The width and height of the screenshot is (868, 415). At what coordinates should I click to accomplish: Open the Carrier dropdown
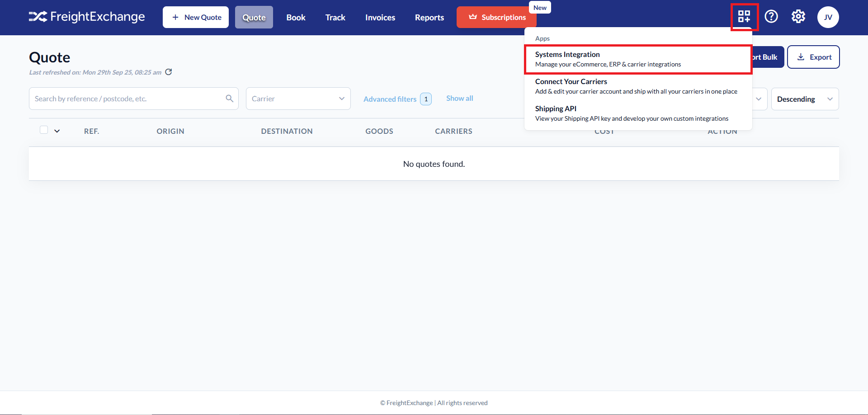(x=298, y=99)
